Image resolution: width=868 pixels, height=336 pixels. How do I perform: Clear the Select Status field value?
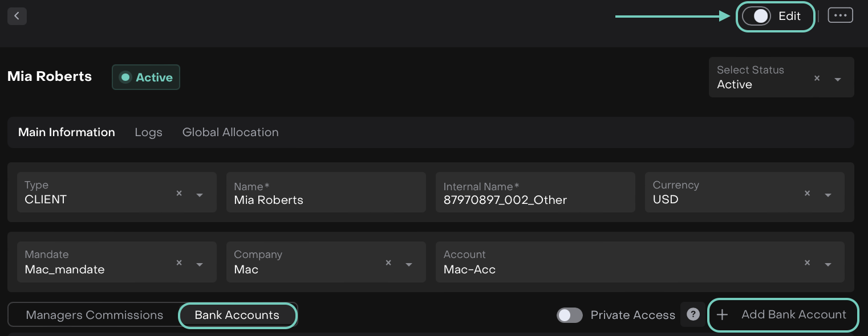click(817, 79)
